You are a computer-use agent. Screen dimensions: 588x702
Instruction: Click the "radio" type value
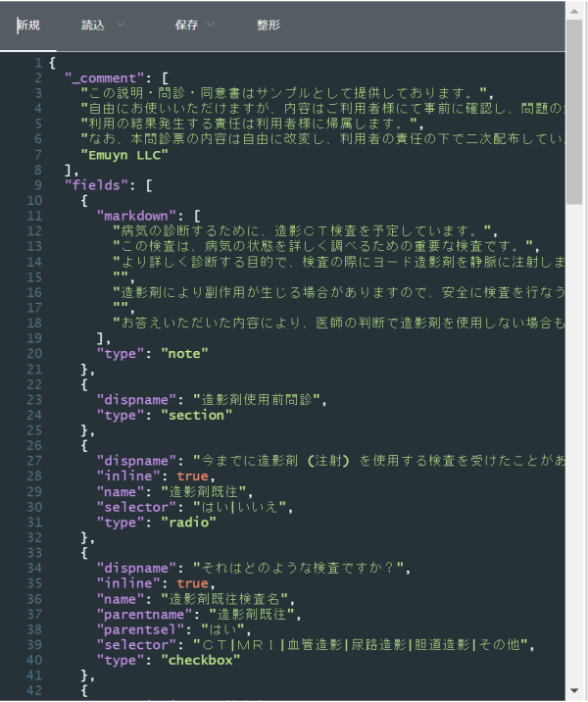coord(188,522)
